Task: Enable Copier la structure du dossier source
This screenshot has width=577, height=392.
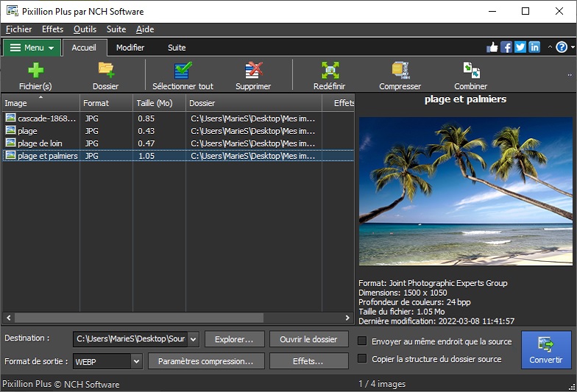Action: click(x=362, y=358)
